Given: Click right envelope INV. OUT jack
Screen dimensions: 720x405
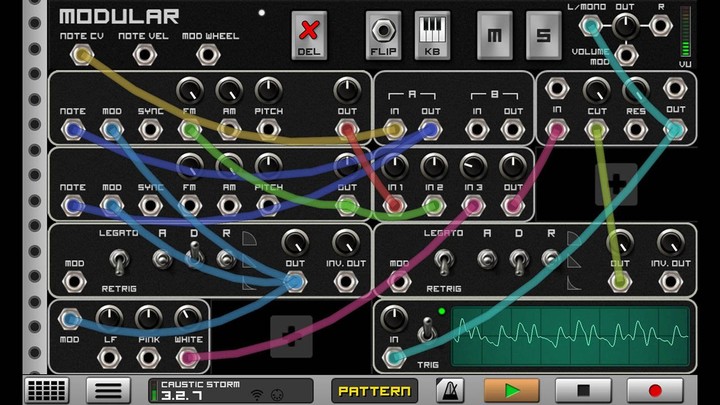Looking at the screenshot, I should pyautogui.click(x=670, y=282).
